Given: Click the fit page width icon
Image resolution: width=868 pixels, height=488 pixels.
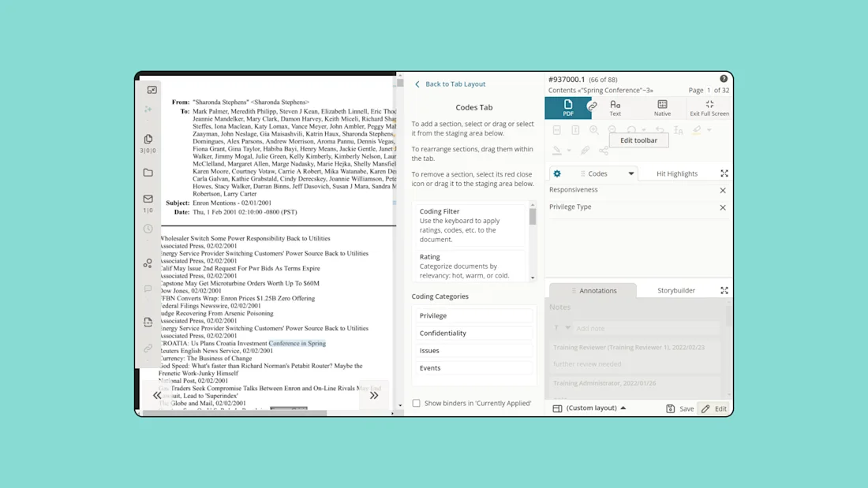Looking at the screenshot, I should [557, 130].
